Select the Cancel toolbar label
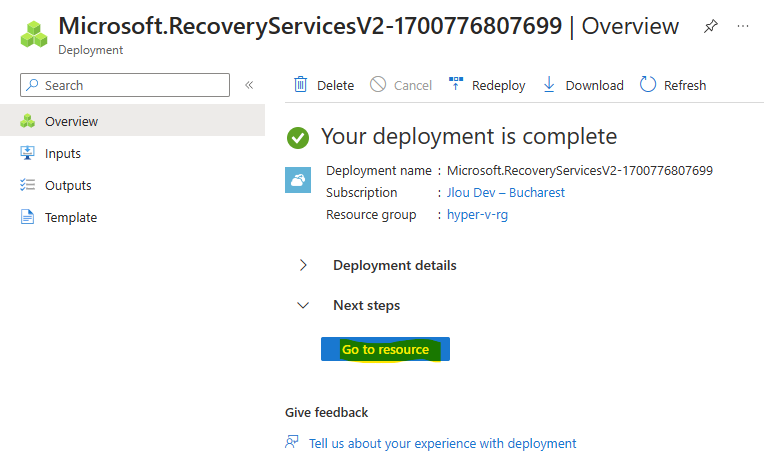 click(x=413, y=85)
